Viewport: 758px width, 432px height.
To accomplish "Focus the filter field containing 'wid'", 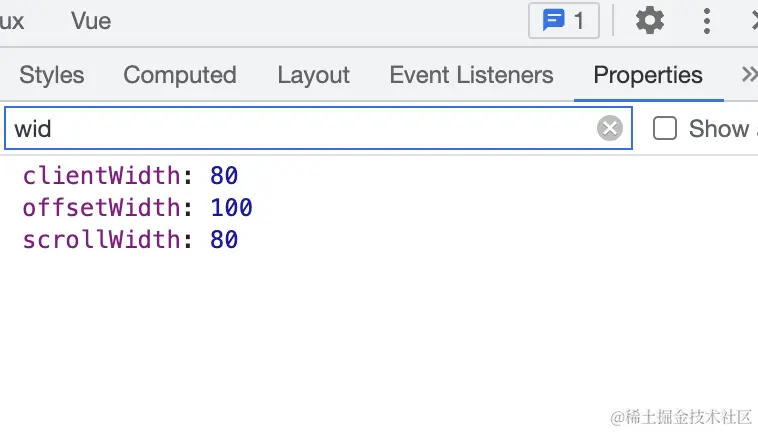I will (x=318, y=129).
